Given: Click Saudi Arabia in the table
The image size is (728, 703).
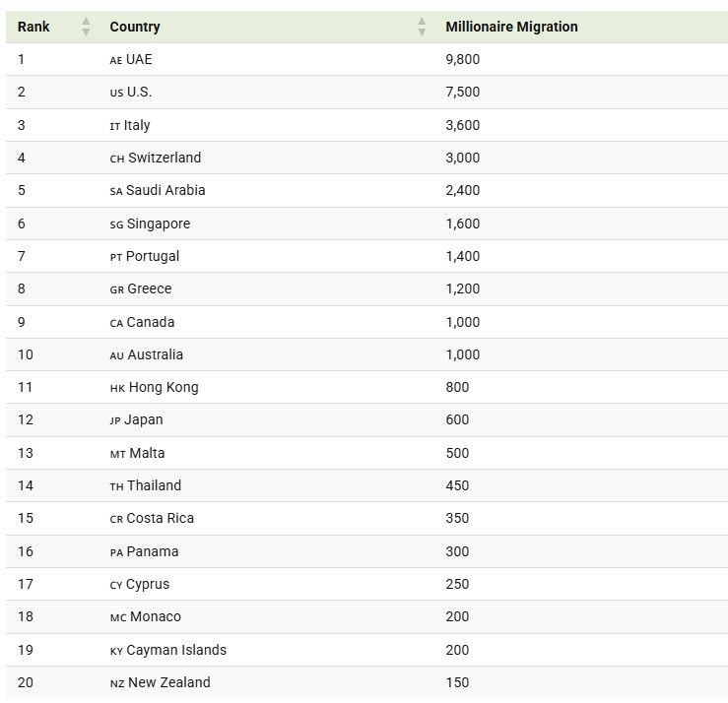Looking at the screenshot, I should pos(165,190).
